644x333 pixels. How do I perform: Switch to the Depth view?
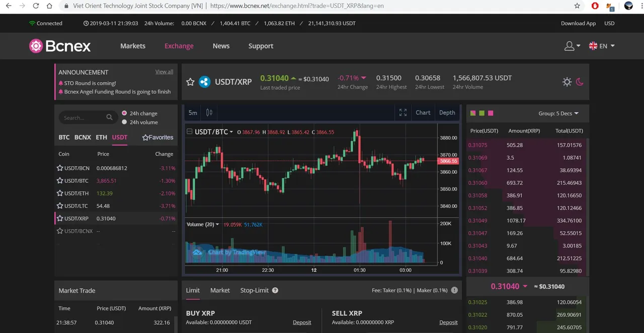click(x=447, y=113)
